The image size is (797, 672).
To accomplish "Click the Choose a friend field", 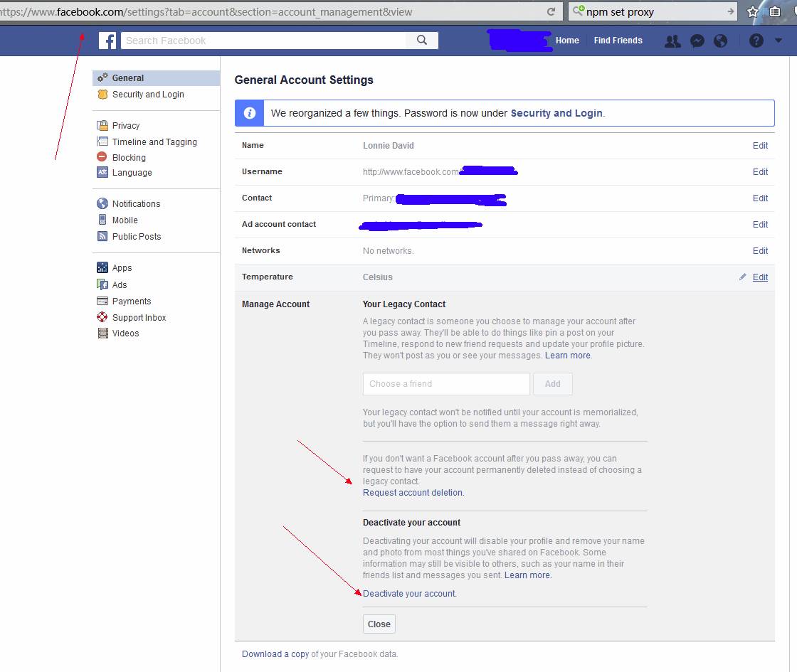I will point(446,384).
